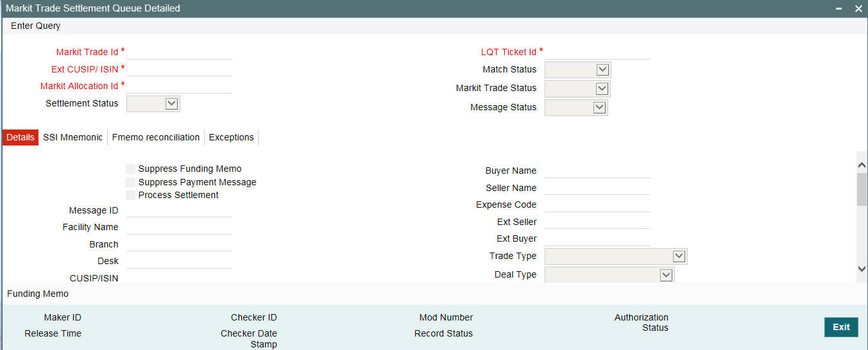
Task: Click the Mod Number label
Action: click(446, 317)
